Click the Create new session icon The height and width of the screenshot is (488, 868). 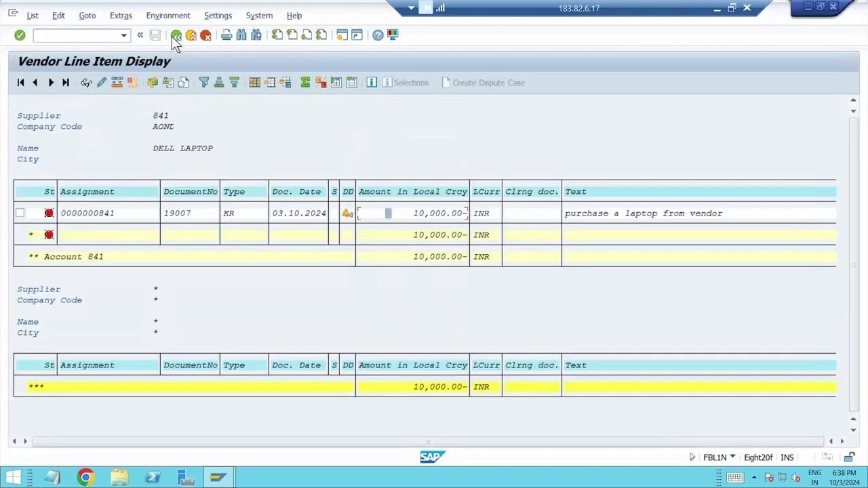point(342,35)
